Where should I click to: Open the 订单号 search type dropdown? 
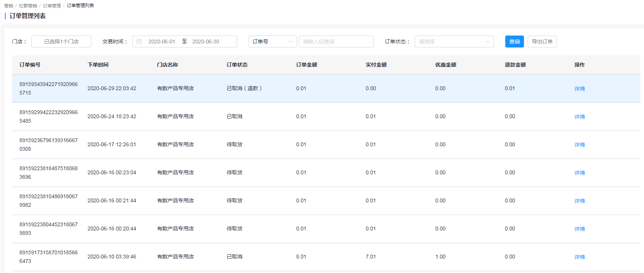coord(272,42)
